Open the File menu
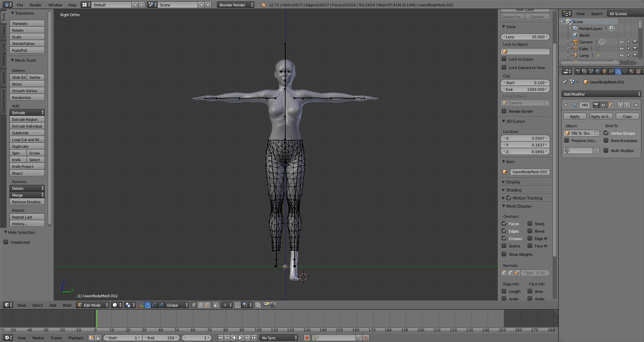 pyautogui.click(x=20, y=5)
